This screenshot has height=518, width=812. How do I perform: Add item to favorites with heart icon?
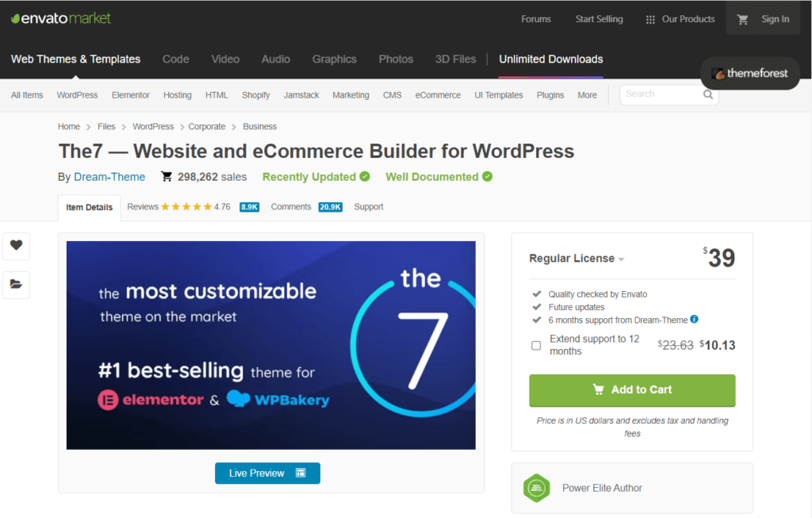pyautogui.click(x=17, y=246)
